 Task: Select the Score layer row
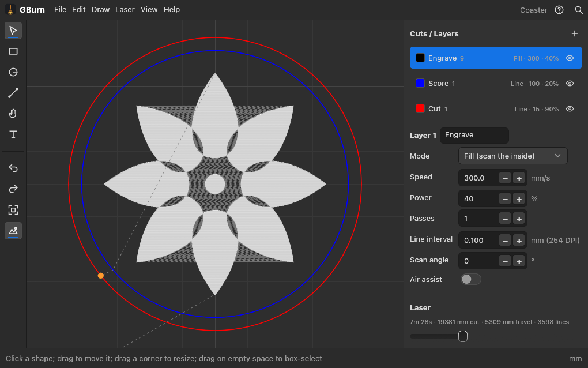click(x=496, y=83)
